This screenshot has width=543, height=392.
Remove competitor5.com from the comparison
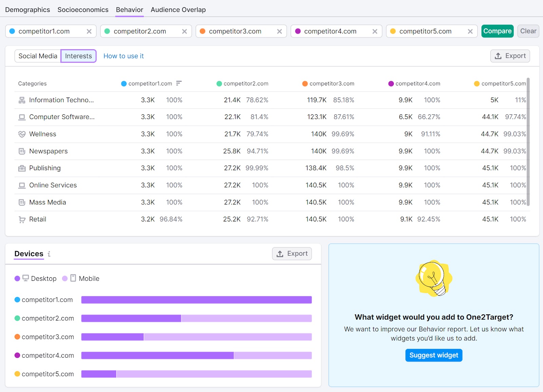[x=470, y=31]
